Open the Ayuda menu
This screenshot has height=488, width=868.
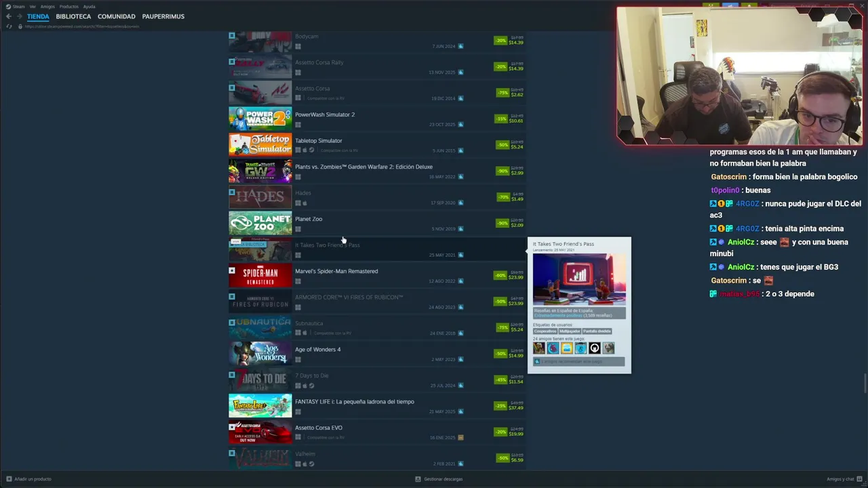point(89,6)
